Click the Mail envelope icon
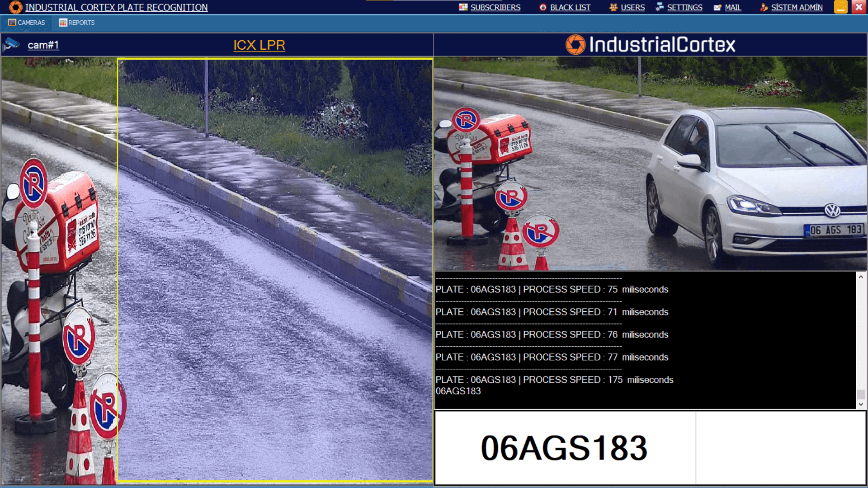Screen dimensions: 868x488 (x=717, y=7)
